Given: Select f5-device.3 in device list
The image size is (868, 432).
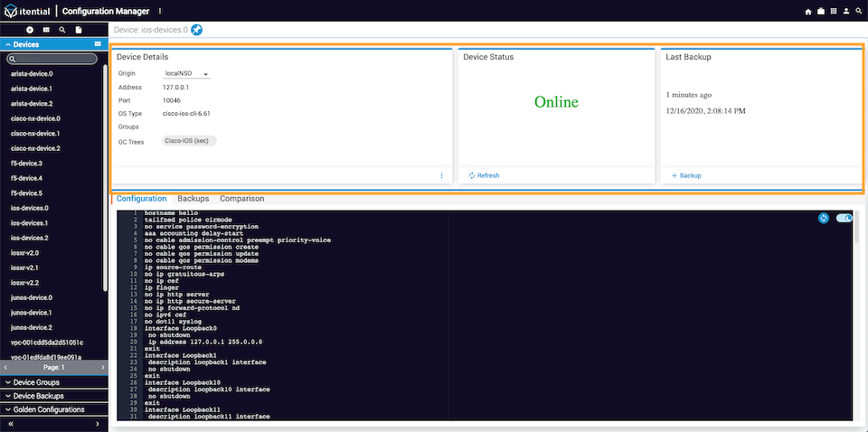Looking at the screenshot, I should [x=26, y=164].
